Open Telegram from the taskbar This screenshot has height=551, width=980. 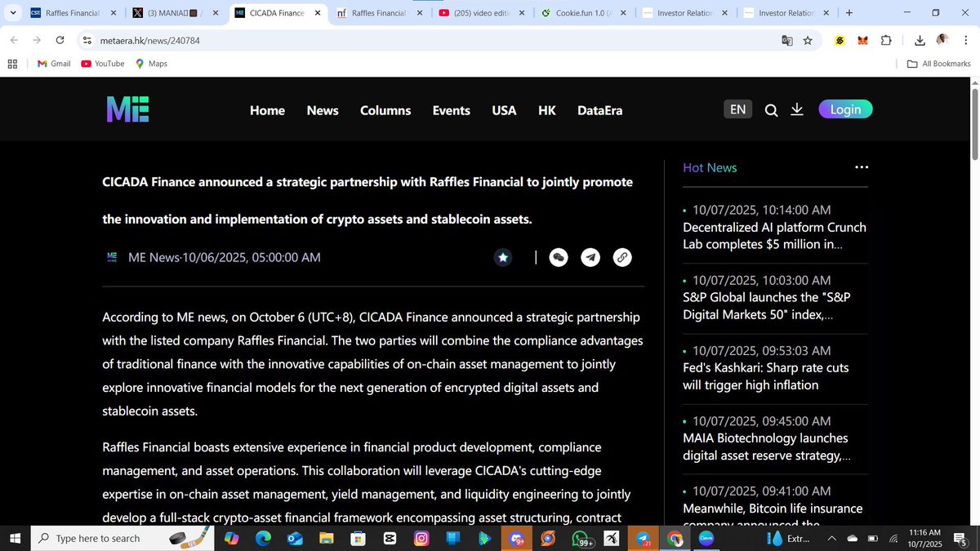[x=644, y=539]
